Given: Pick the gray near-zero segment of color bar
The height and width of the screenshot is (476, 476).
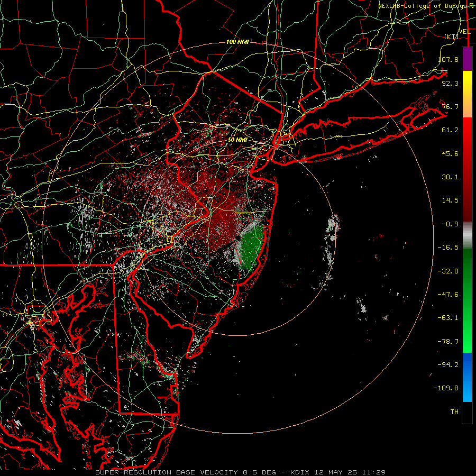Looking at the screenshot, I should [467, 235].
